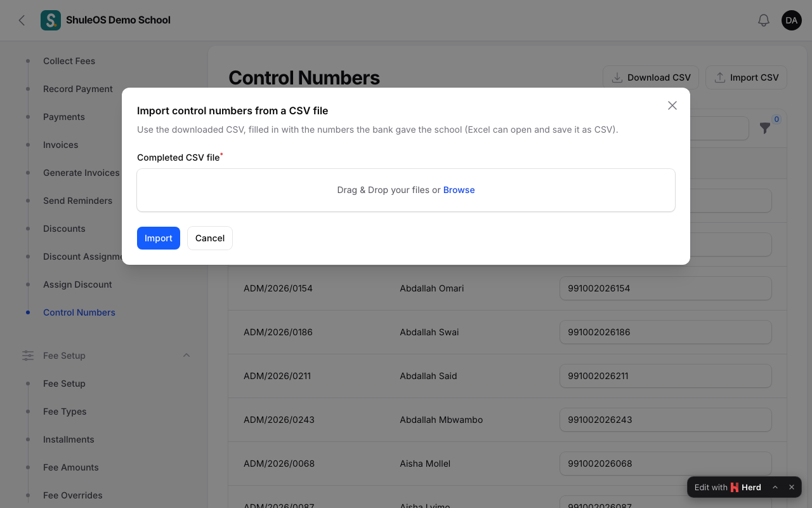Go to Installments in the sidebar
This screenshot has height=508, width=812.
[x=69, y=439]
